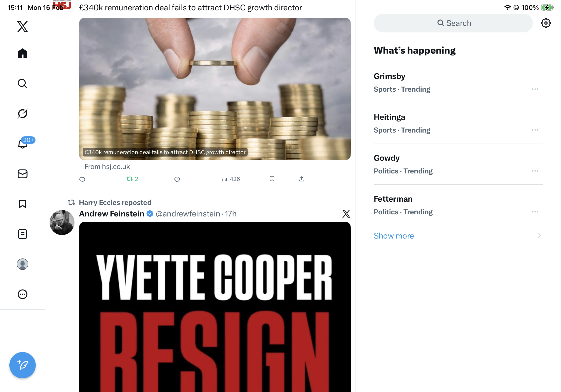Open more options for Gowdy trend
The image size is (561, 392).
click(x=535, y=171)
